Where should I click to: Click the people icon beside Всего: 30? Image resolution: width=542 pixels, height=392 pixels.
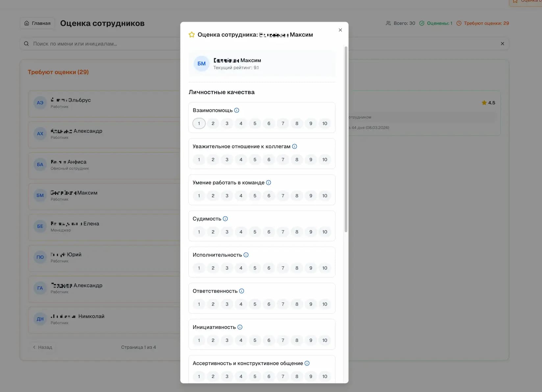[389, 23]
